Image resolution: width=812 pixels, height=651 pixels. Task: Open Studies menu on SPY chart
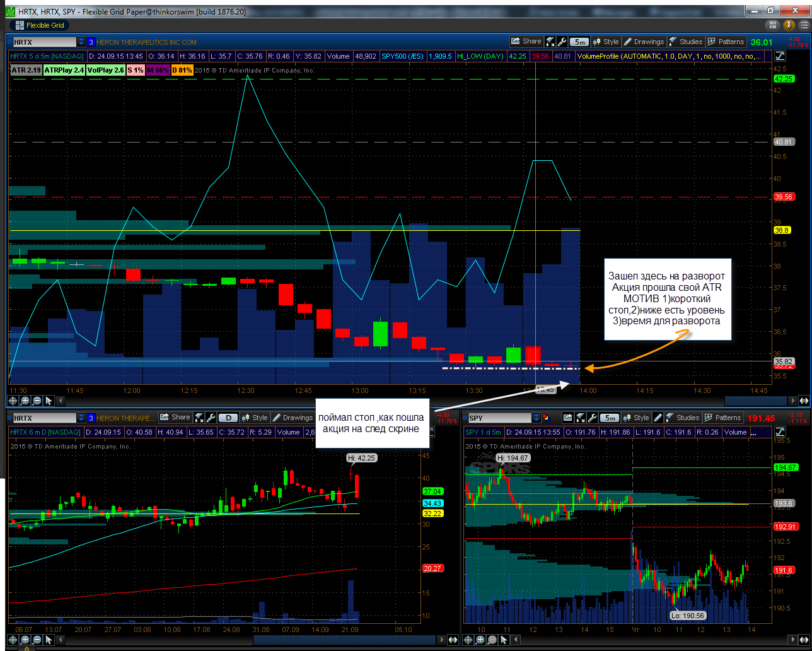681,417
